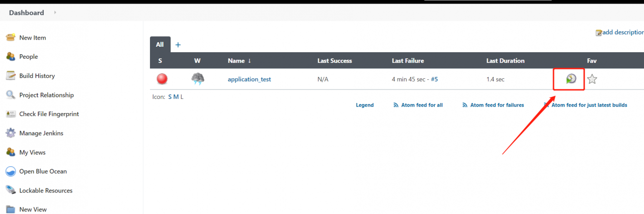
Task: Open Atom feed for just latest builds
Action: tap(589, 105)
